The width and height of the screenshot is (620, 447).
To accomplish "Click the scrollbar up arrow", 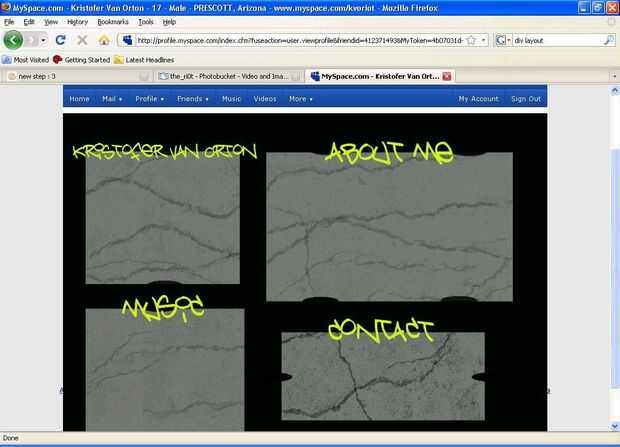I will (614, 91).
